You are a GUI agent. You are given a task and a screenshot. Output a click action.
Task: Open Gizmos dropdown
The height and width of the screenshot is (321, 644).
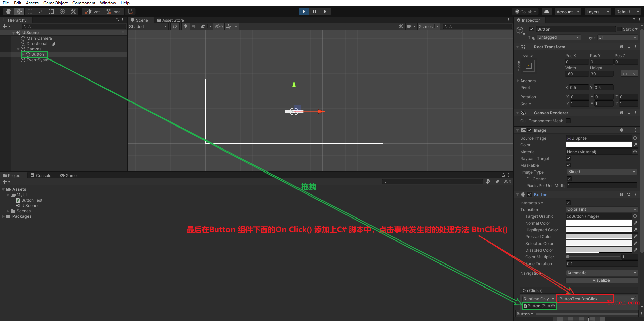point(428,26)
